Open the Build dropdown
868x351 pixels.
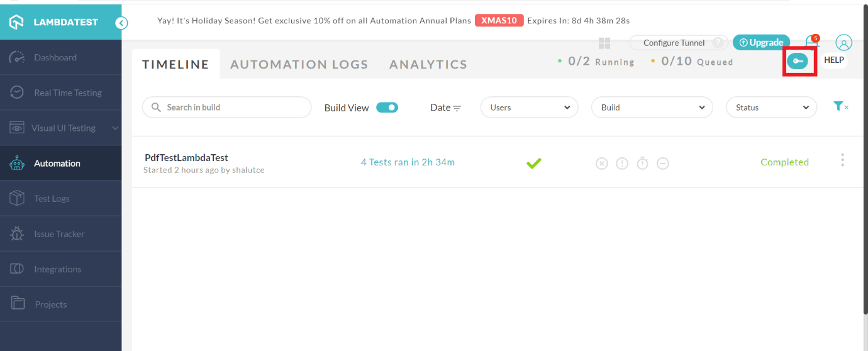[652, 108]
